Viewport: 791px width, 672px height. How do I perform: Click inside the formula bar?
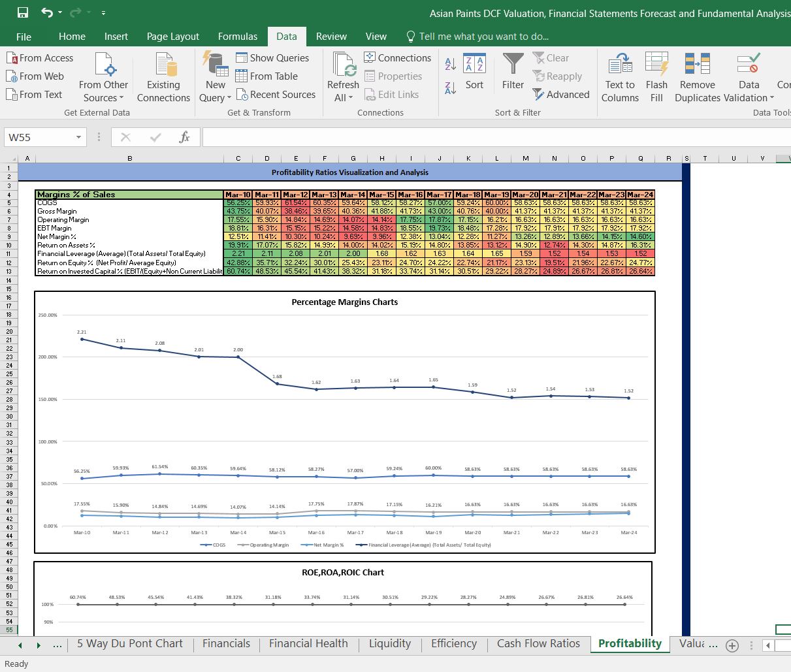[x=496, y=137]
